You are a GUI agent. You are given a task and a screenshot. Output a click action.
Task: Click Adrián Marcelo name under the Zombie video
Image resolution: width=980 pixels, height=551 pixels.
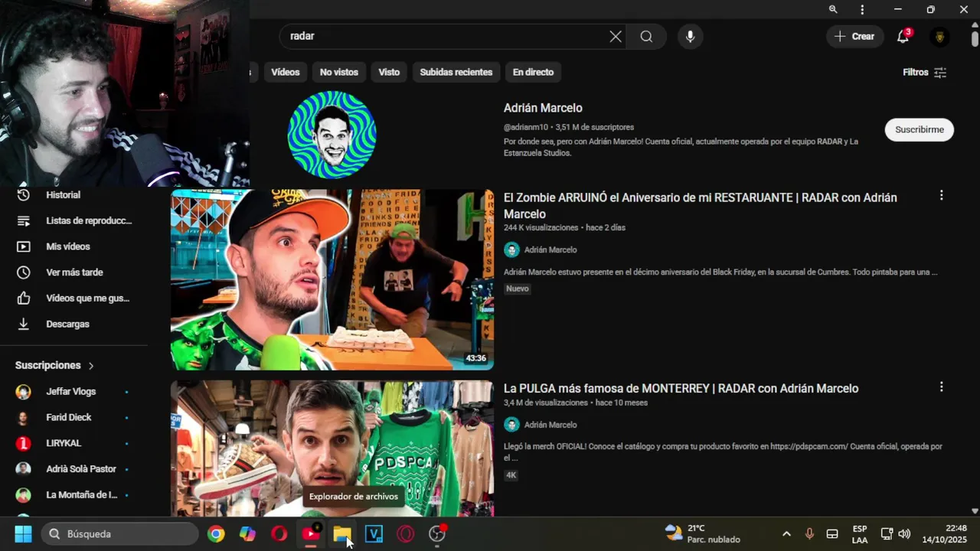coord(550,249)
